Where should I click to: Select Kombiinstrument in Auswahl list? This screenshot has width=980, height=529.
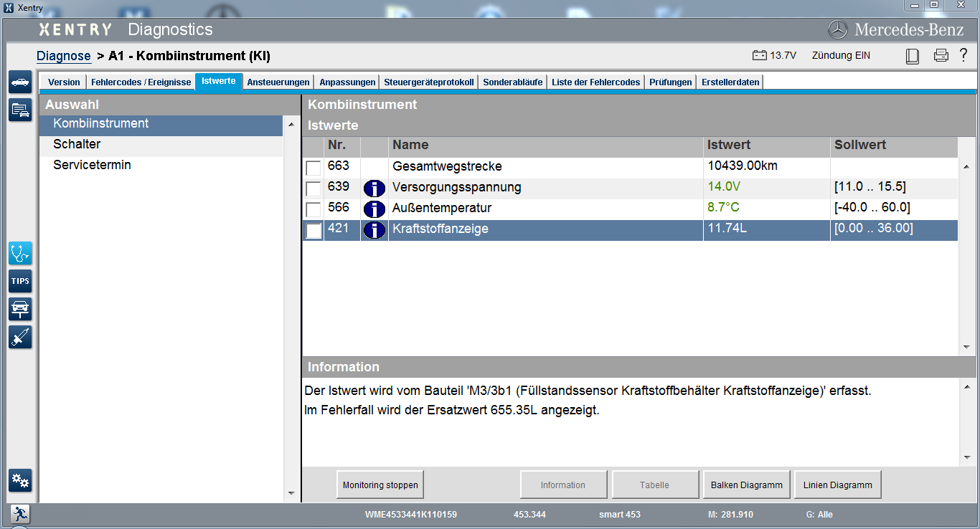(x=161, y=124)
